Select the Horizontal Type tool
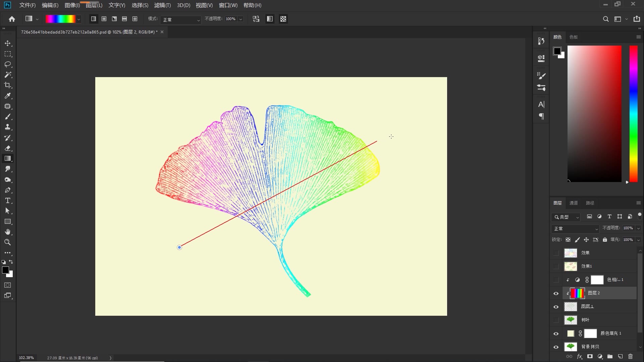644x362 pixels. pyautogui.click(x=8, y=201)
